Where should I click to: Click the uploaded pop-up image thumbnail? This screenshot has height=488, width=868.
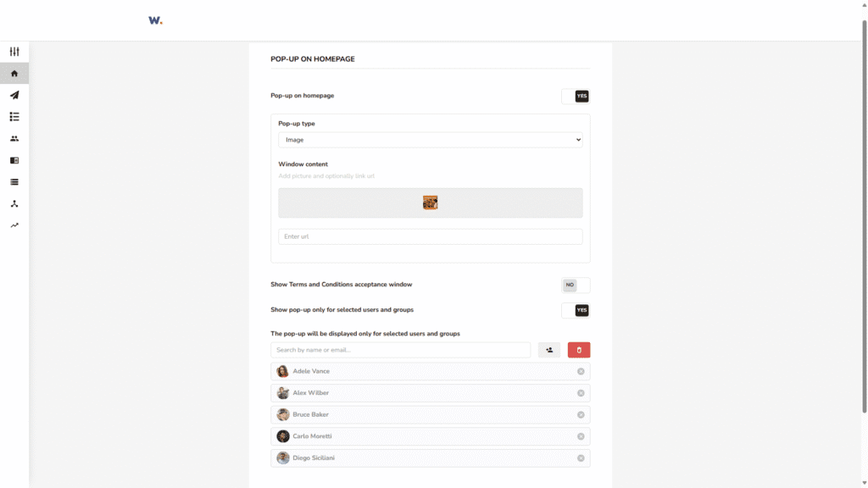point(430,202)
